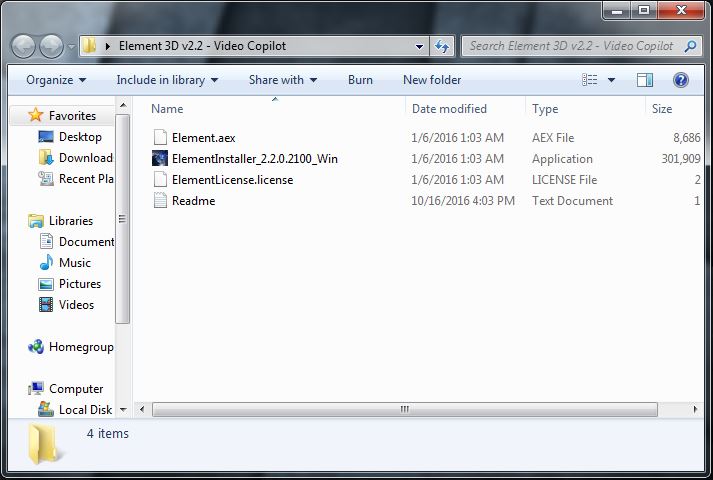Click the Homegroup icon
Image resolution: width=713 pixels, height=480 pixels.
(x=36, y=347)
